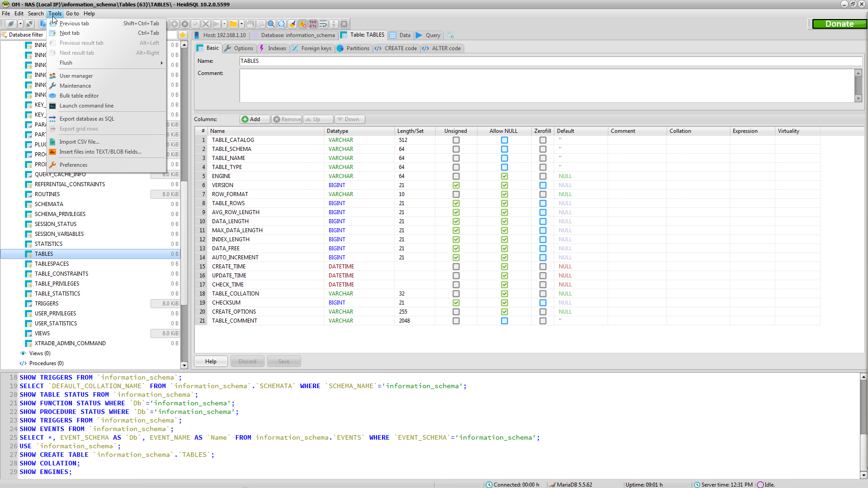
Task: Click the magnifier find text toolbar icon
Action: pos(271,24)
